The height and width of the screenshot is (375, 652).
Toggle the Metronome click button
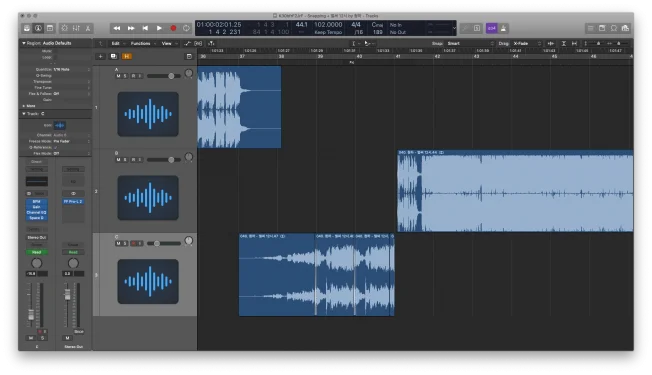pos(504,28)
